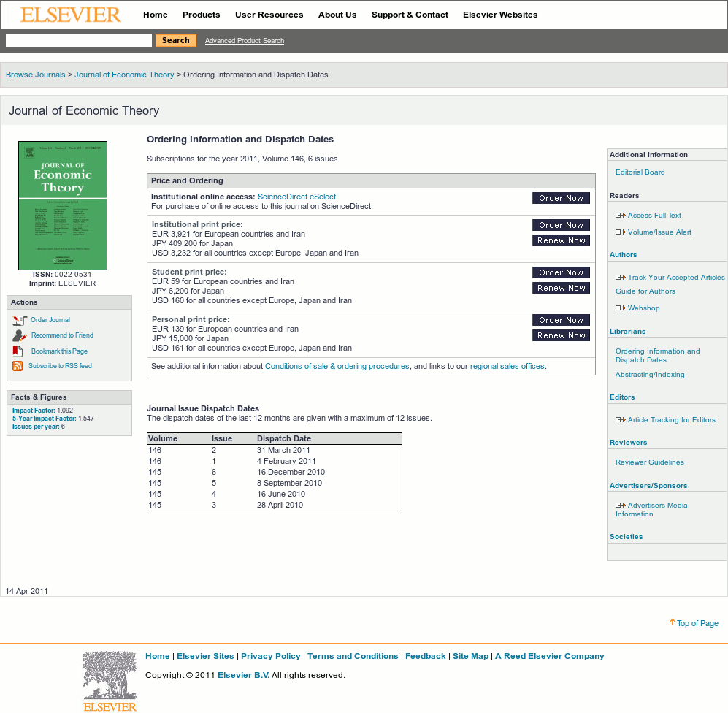
Task: Click the arrow icon beside Access Full-Text
Action: pos(620,215)
